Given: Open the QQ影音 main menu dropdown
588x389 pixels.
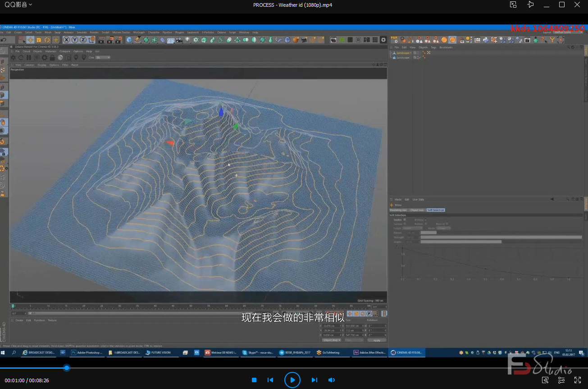Looking at the screenshot, I should (x=18, y=5).
